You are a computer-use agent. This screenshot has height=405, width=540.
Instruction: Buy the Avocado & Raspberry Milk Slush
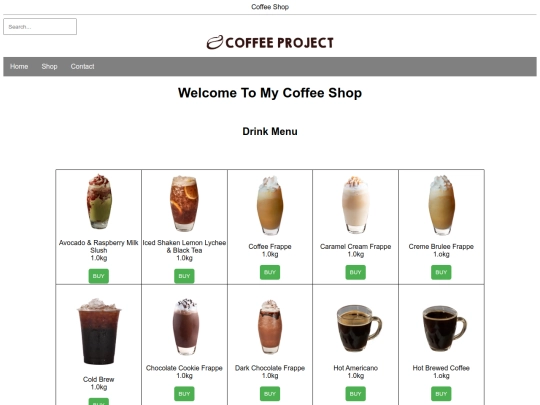point(98,276)
